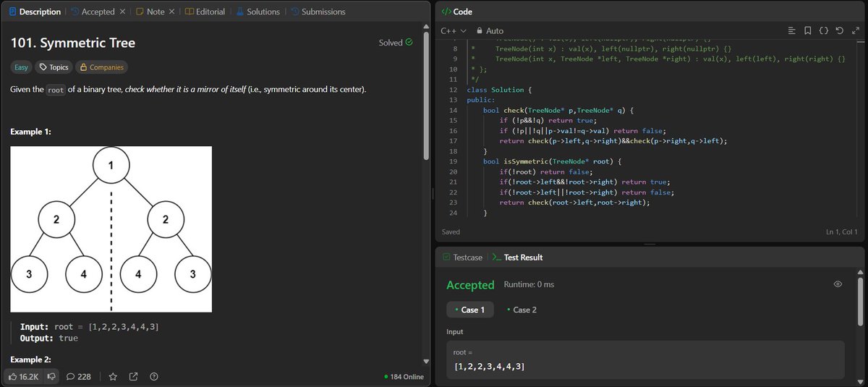This screenshot has width=868, height=387.
Task: Click the curly braces icon
Action: pyautogui.click(x=823, y=30)
